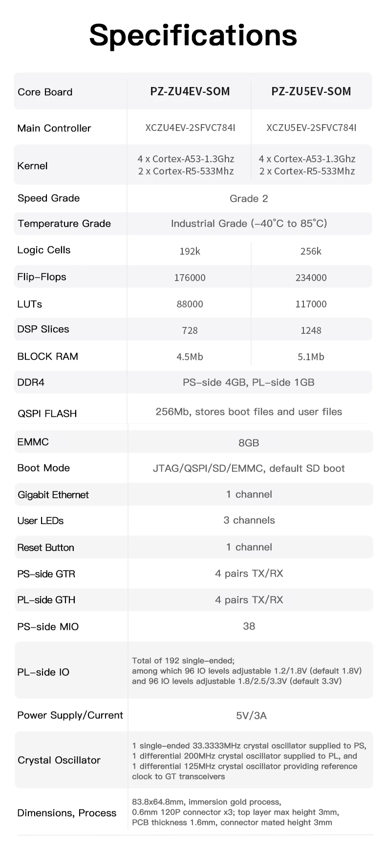Click the Industrial Grade temperature value

[249, 223]
